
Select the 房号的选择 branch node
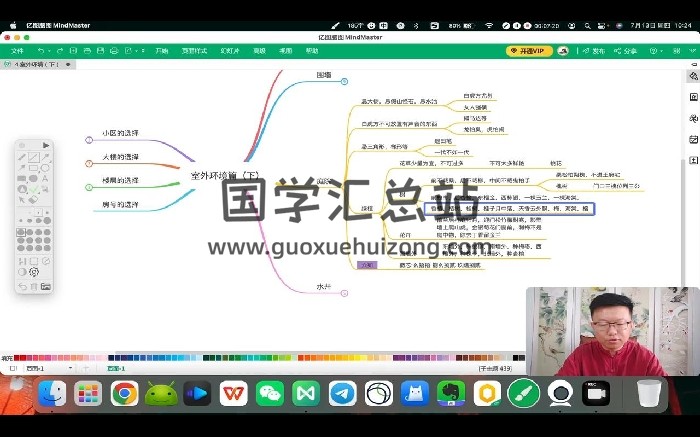coord(120,204)
